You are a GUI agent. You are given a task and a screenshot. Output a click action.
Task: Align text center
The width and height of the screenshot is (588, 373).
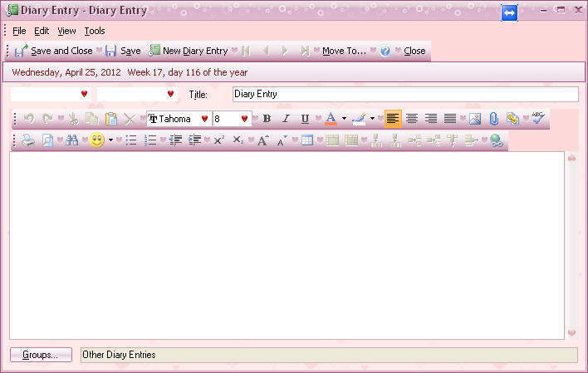tap(412, 119)
